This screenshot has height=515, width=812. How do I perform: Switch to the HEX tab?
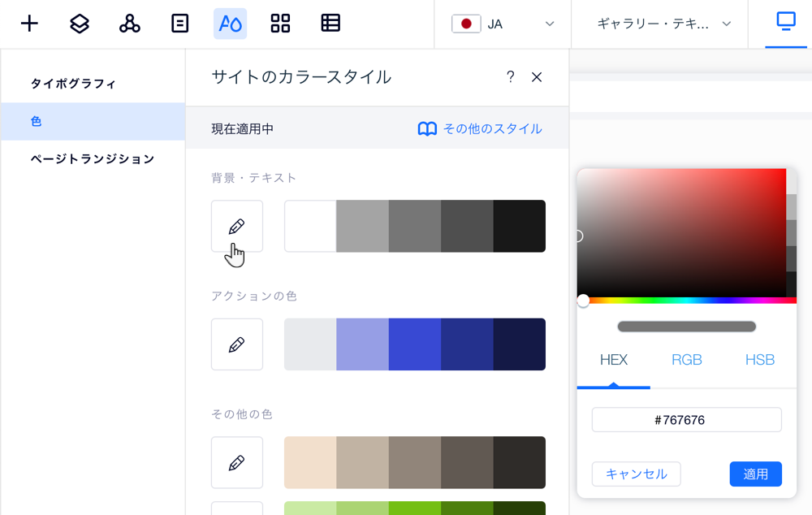[x=614, y=360]
